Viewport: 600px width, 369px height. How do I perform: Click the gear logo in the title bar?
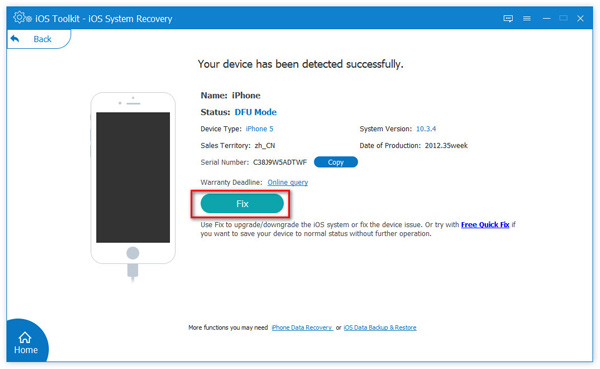tap(22, 18)
